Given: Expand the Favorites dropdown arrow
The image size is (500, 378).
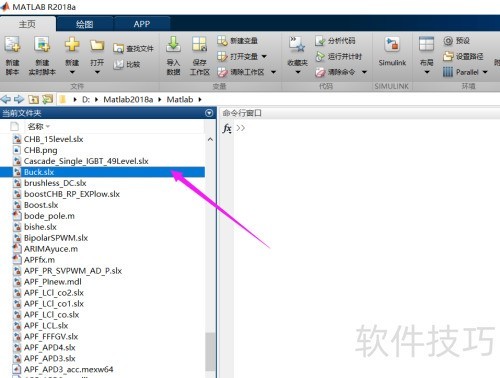Looking at the screenshot, I should pos(298,72).
